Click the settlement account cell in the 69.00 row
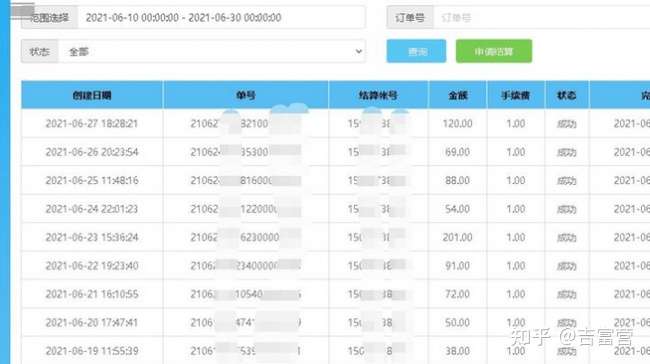Viewport: 650px width, 364px height. 377,152
